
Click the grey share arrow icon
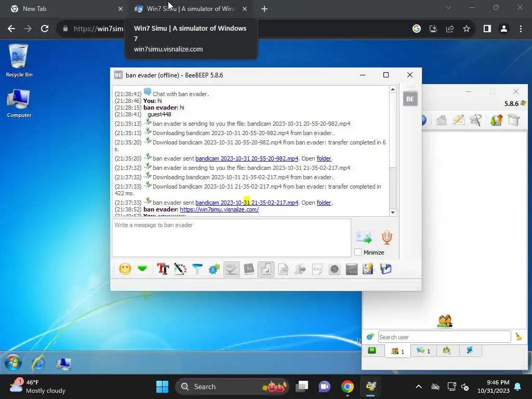point(300,269)
